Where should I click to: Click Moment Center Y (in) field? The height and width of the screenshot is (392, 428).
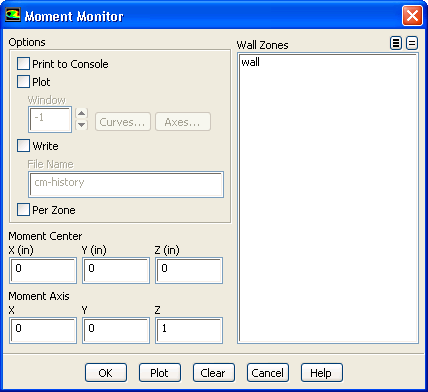[116, 270]
